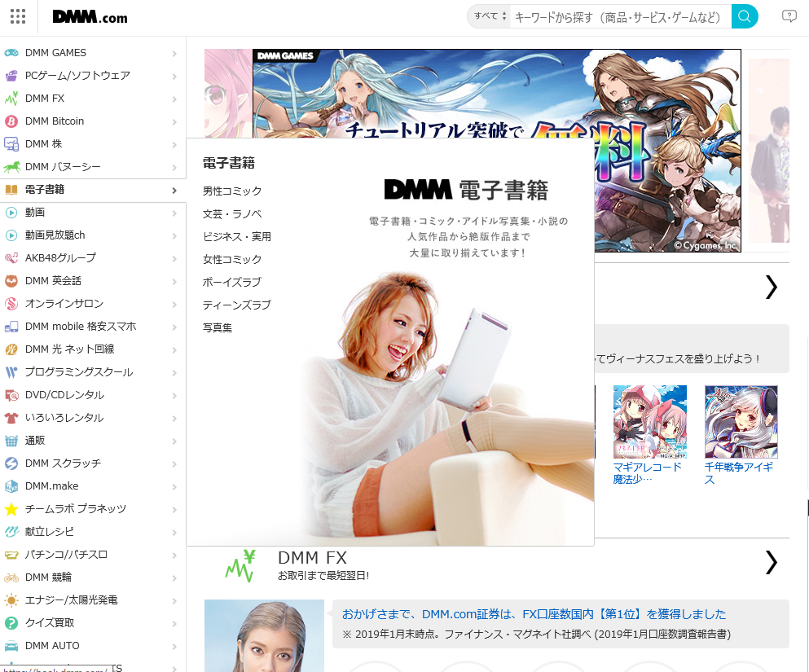Viewport: 809px width, 672px height.
Task: Click the DMM バヌーシー horse icon
Action: 11,167
